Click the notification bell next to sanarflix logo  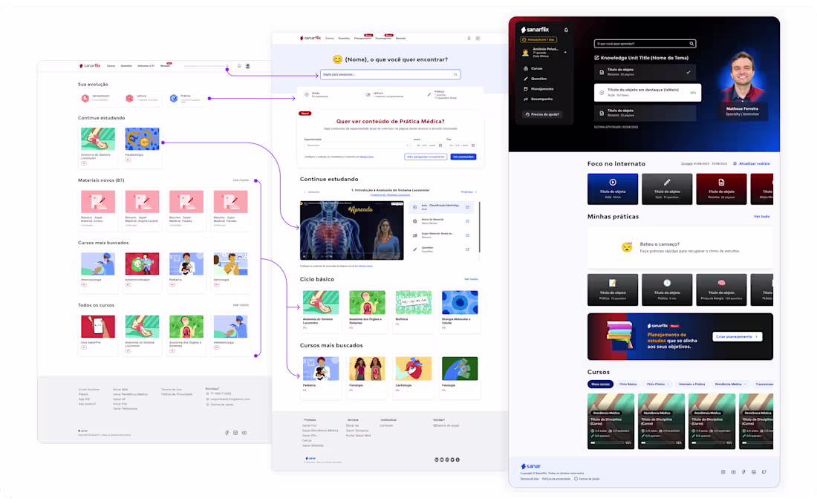567,30
